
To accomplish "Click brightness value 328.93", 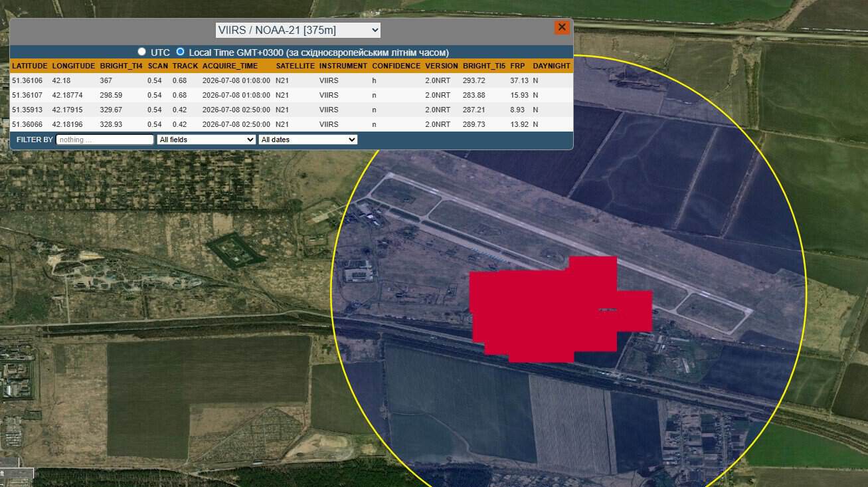I will [111, 124].
